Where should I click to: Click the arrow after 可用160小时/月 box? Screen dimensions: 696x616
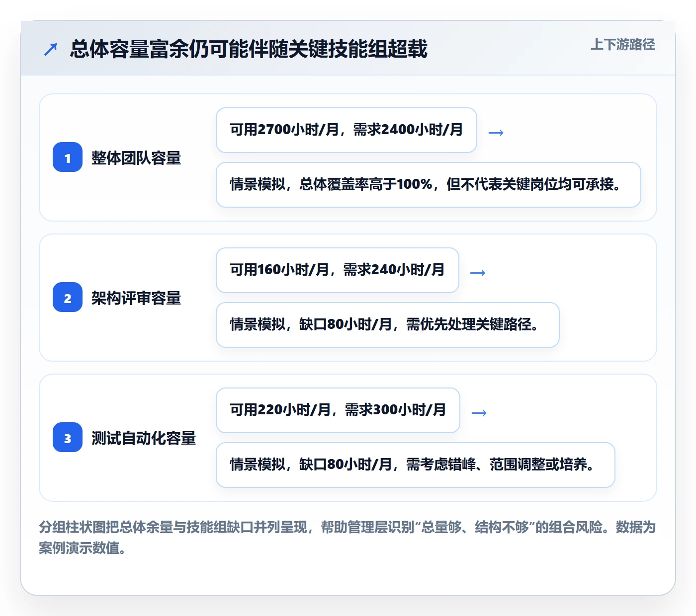point(478,273)
